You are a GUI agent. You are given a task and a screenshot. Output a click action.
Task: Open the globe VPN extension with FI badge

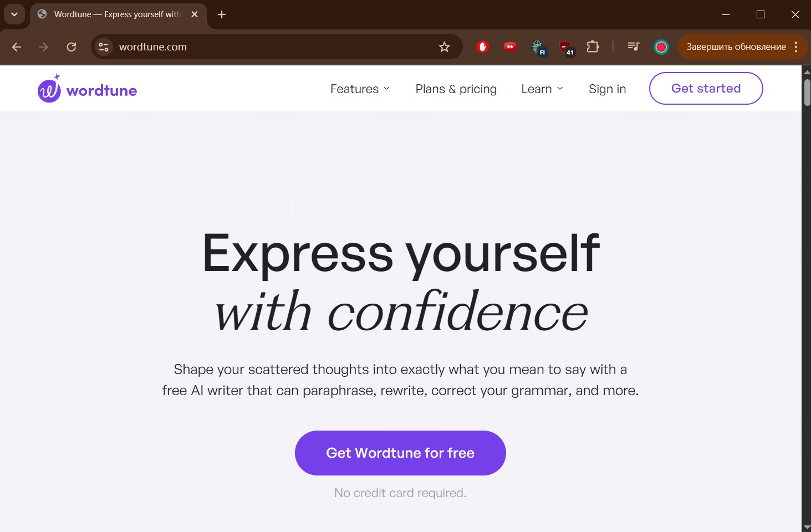[538, 48]
